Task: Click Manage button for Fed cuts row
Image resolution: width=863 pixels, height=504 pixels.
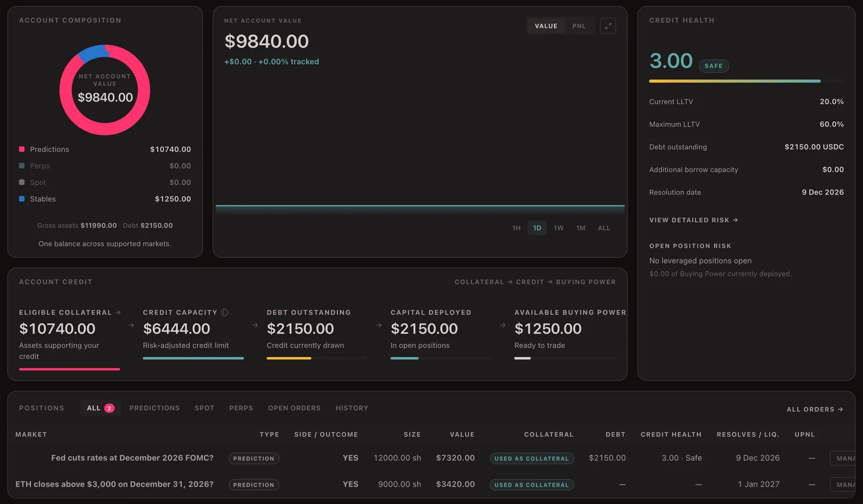Action: click(x=843, y=458)
